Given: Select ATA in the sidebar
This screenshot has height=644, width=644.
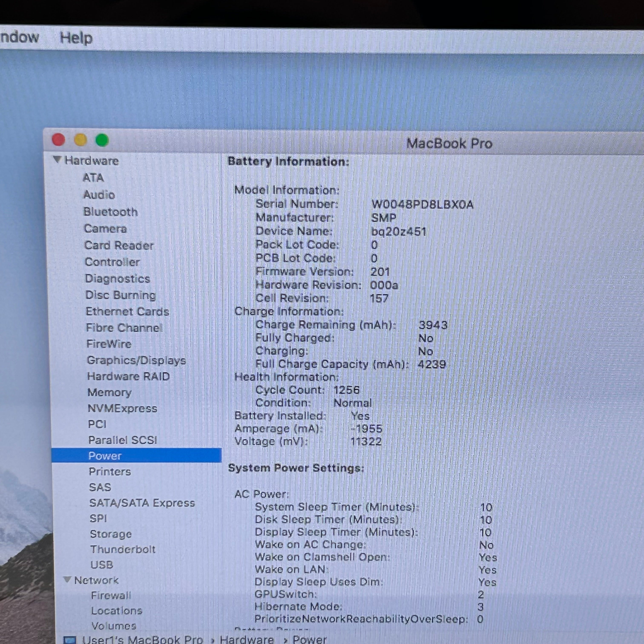Looking at the screenshot, I should 93,177.
